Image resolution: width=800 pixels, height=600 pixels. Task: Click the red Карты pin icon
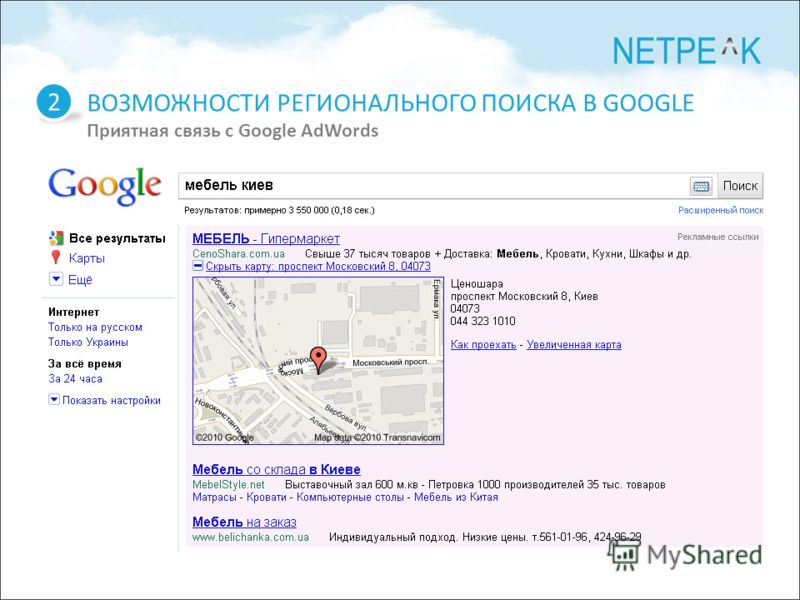[x=56, y=258]
